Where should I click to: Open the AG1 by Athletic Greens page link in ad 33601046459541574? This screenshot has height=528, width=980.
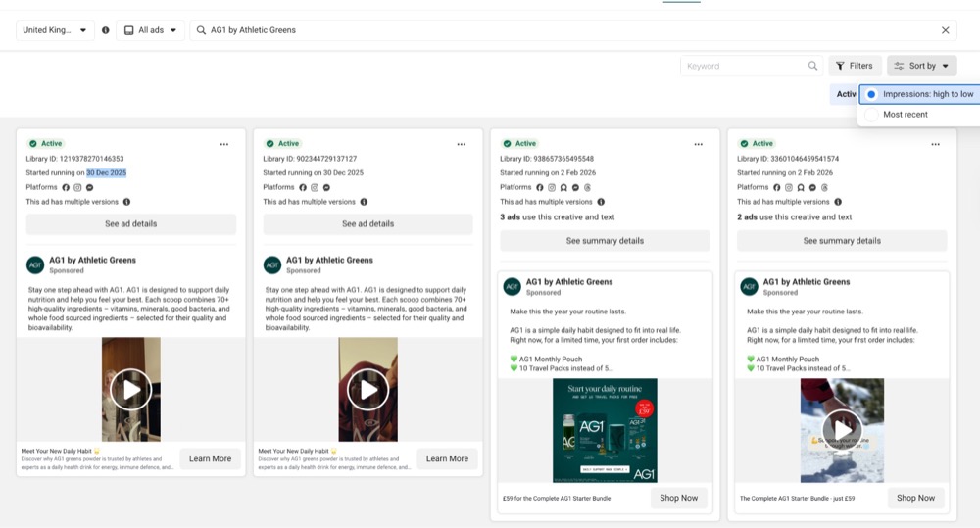807,282
